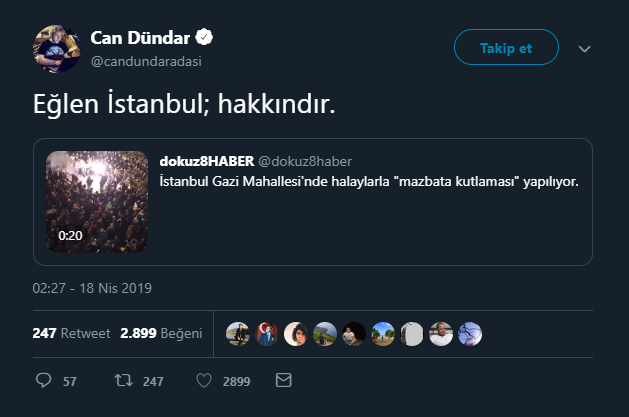Screen dimensions: 629x417
Task: Click the fifth liker avatar in the row
Action: 353,334
